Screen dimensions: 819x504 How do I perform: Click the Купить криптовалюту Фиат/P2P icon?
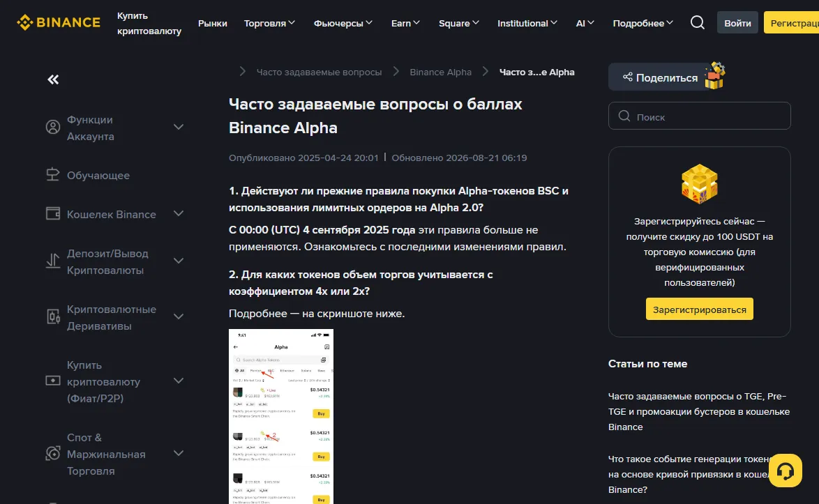pos(53,381)
